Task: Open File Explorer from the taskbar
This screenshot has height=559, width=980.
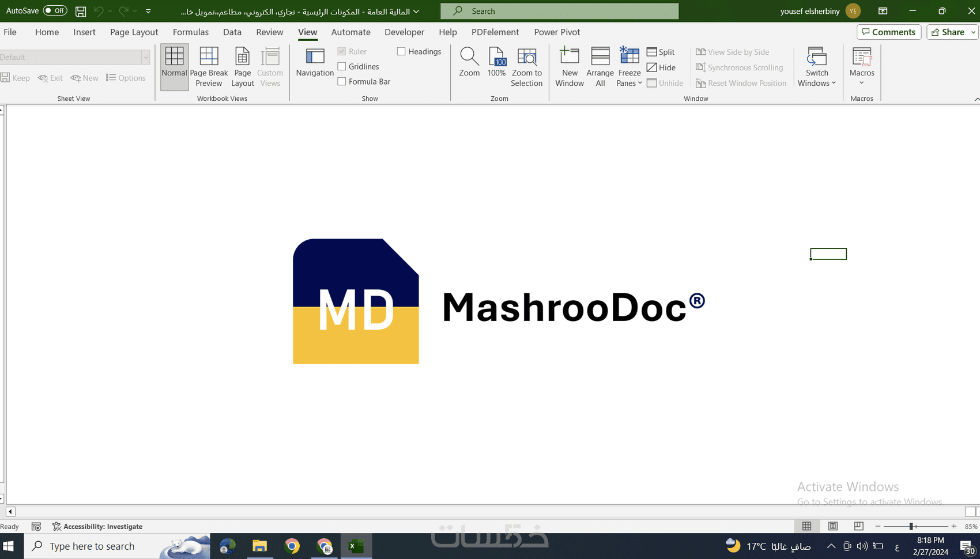Action: [x=260, y=546]
